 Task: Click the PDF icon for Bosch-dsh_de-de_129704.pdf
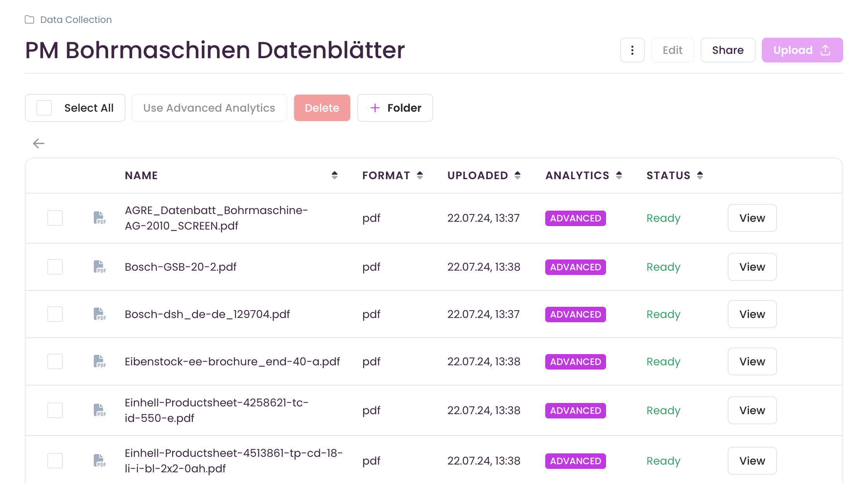pyautogui.click(x=100, y=314)
